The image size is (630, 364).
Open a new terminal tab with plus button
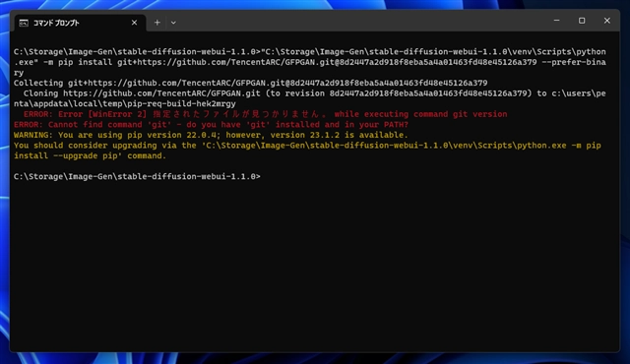tap(157, 23)
